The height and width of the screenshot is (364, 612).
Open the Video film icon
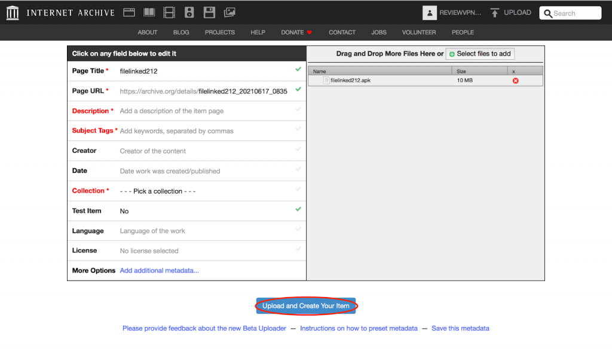click(169, 13)
